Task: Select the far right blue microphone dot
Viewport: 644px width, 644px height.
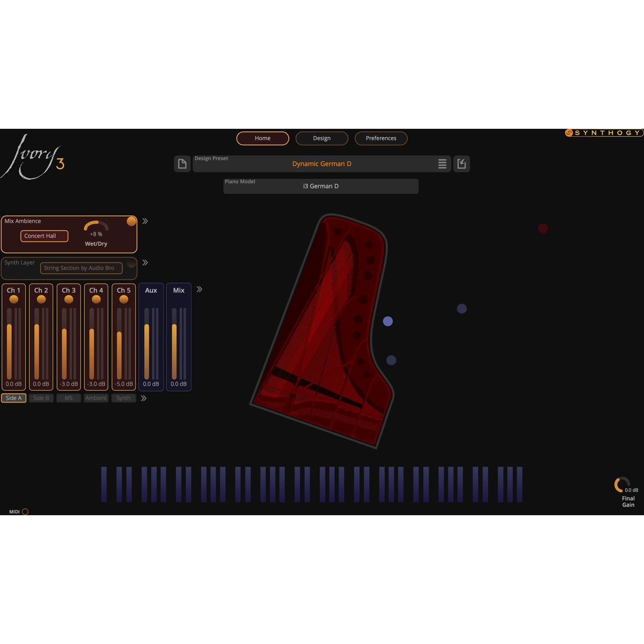Action: [462, 309]
